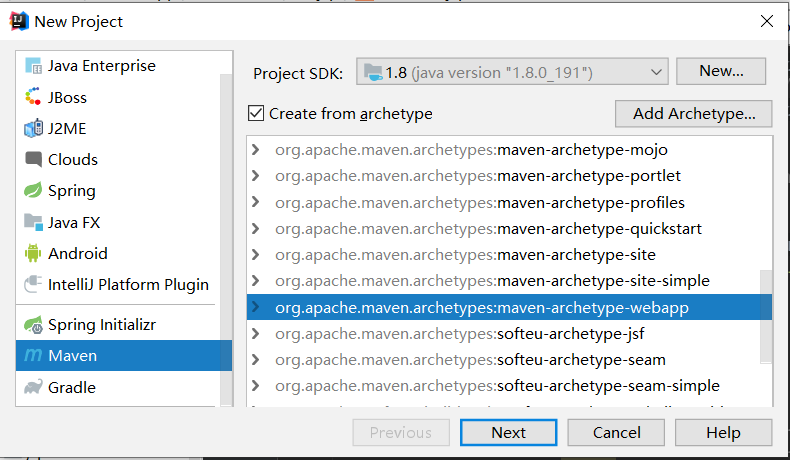Click the SDK folder icon in dropdown
Viewport: 790px width, 460px height.
[x=373, y=73]
